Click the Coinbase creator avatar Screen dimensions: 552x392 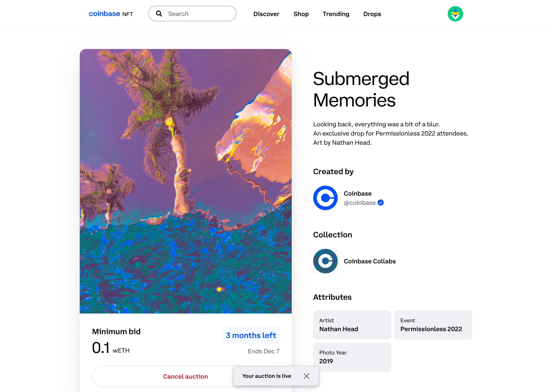click(x=325, y=198)
